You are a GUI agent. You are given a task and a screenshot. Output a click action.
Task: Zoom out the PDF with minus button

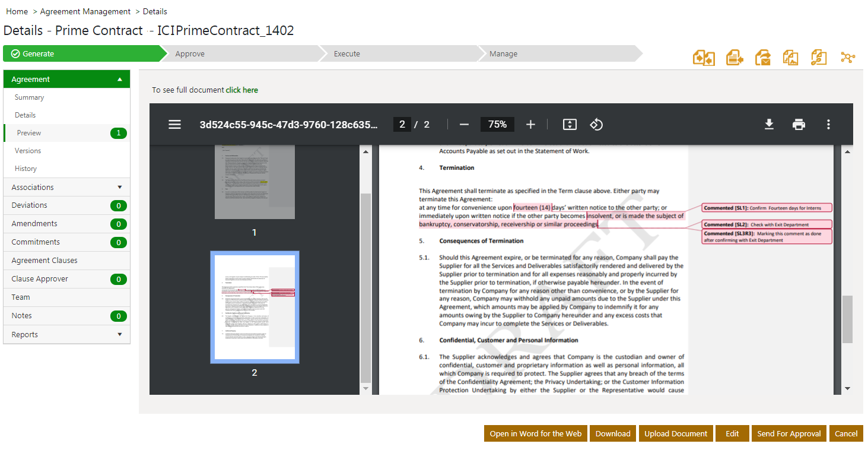465,125
